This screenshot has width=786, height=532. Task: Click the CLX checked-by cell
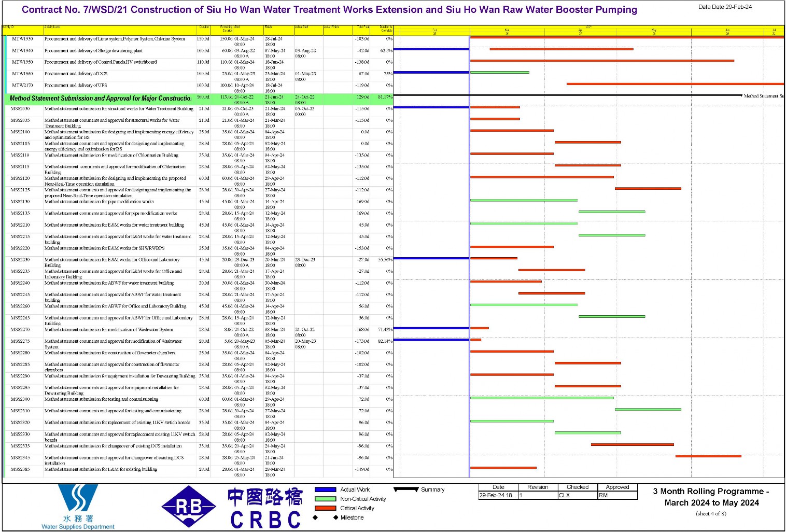[578, 495]
